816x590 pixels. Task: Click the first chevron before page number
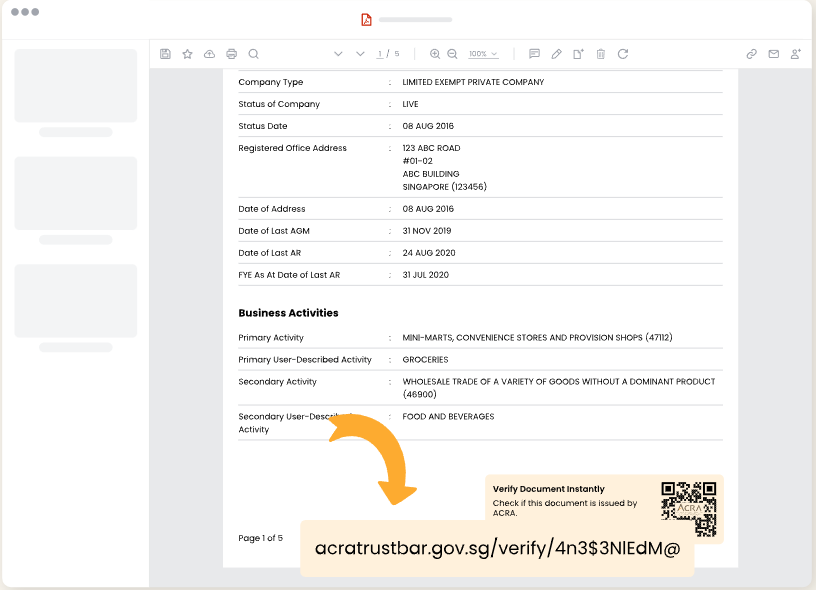tap(338, 54)
